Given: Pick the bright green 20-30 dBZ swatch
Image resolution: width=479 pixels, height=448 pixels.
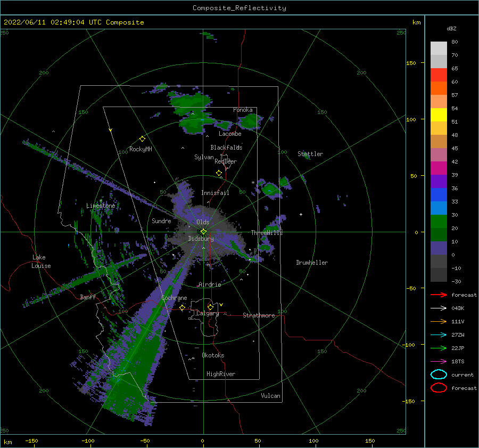Looking at the screenshot, I should (439, 221).
